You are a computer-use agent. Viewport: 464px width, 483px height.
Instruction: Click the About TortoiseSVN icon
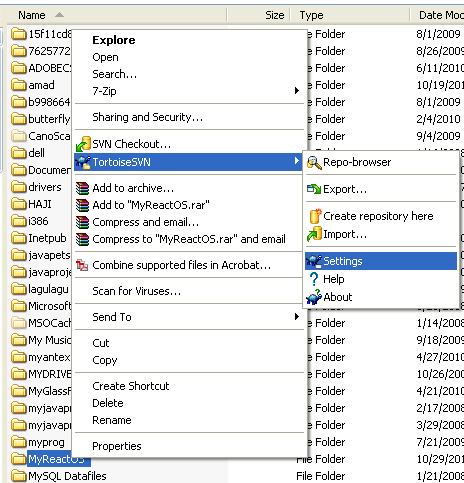point(314,297)
